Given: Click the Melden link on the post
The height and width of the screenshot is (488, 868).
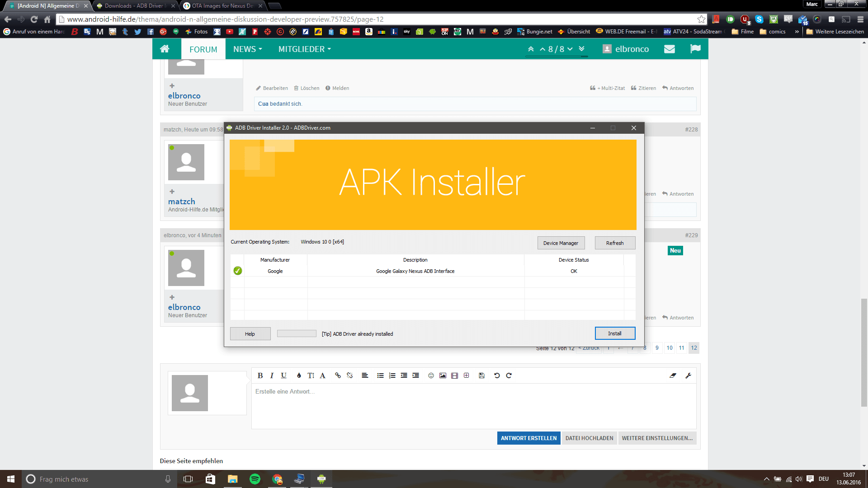Looking at the screenshot, I should 337,88.
